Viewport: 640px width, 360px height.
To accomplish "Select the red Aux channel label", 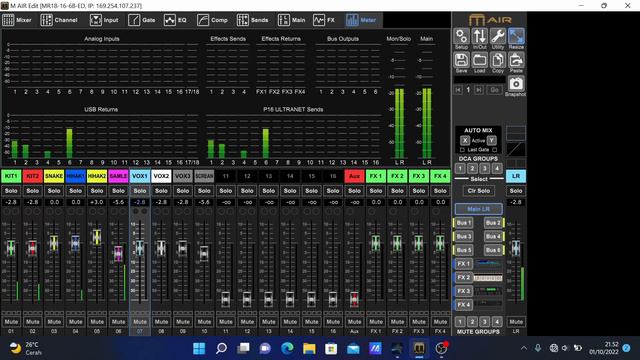I will tap(354, 176).
